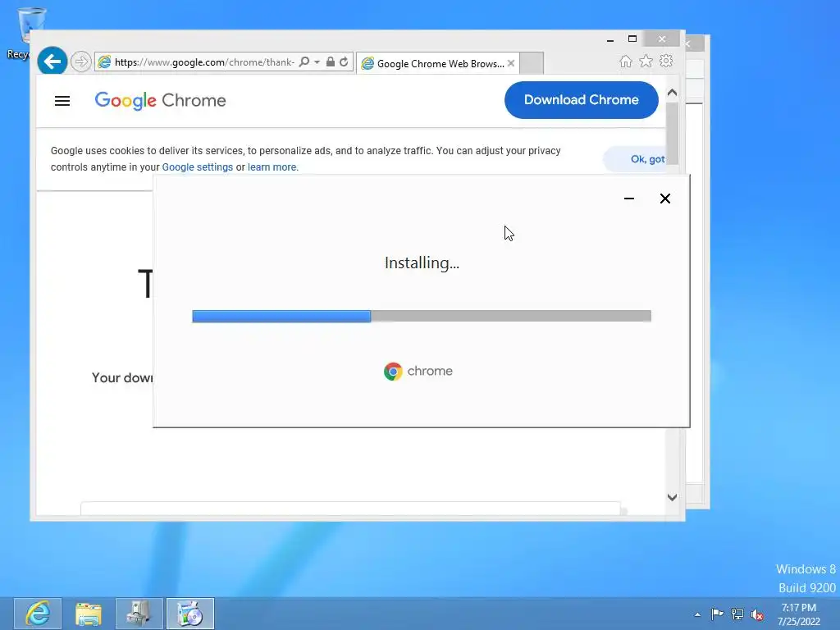The height and width of the screenshot is (630, 840).
Task: Click the security lock icon in address bar
Action: pos(331,62)
